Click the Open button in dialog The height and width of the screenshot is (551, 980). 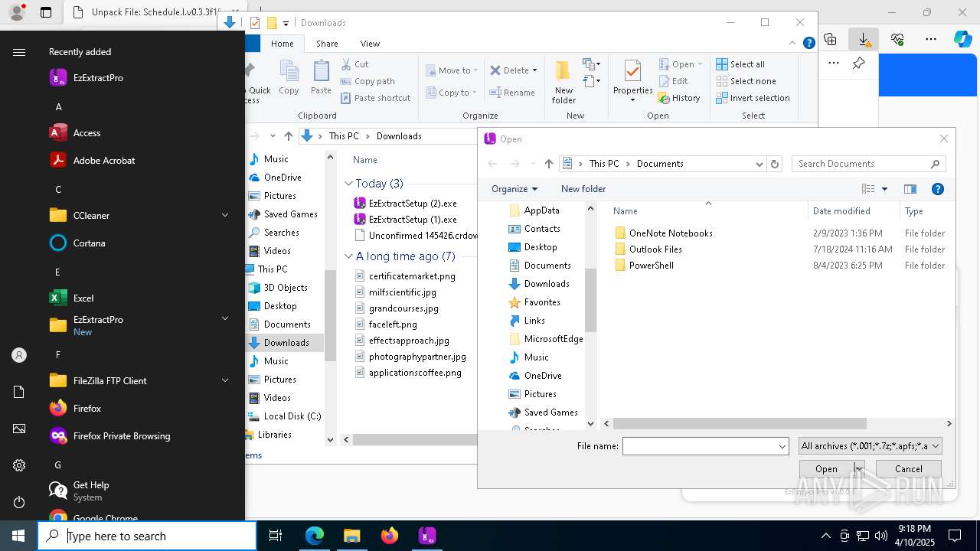pyautogui.click(x=826, y=469)
